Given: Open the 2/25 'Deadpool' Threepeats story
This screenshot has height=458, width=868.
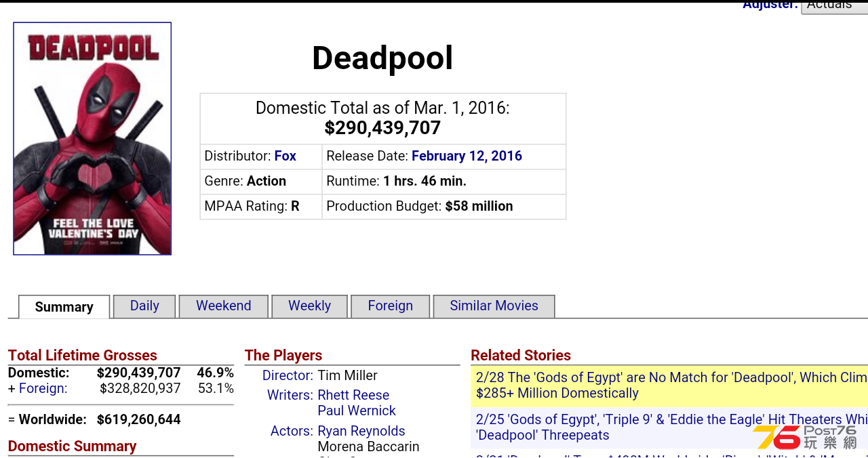Looking at the screenshot, I should click(671, 428).
